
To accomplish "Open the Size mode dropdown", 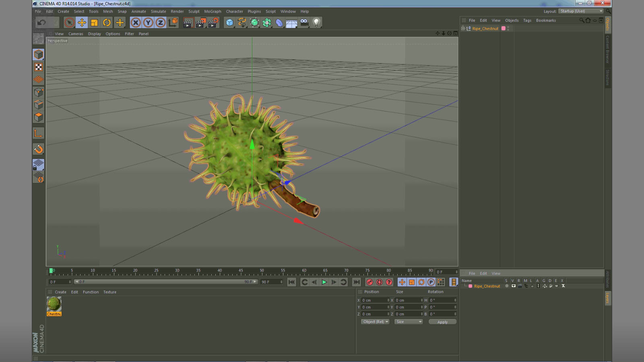I will (x=409, y=322).
